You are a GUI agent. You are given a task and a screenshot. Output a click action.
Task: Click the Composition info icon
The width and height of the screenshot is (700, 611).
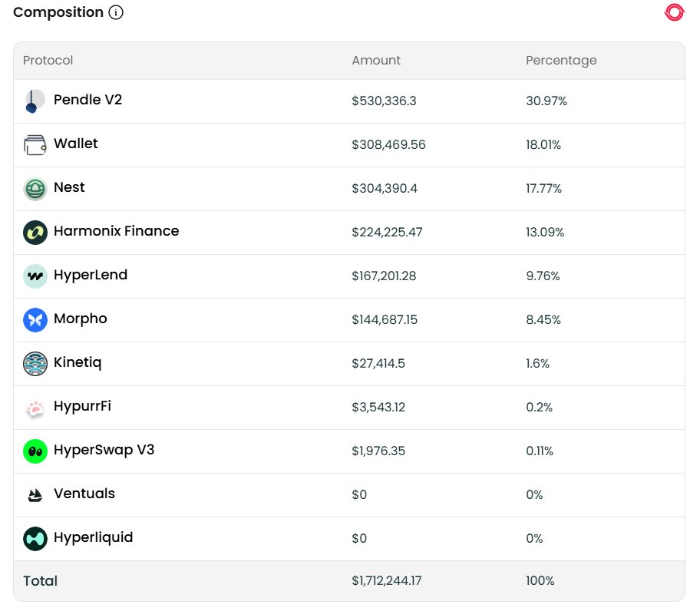click(116, 12)
